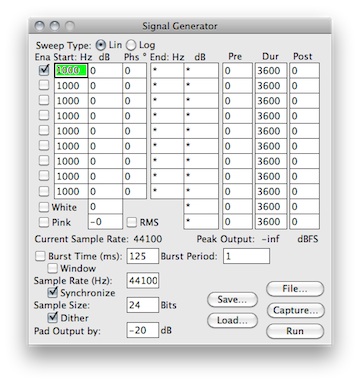Select the Log sweep type radio button

point(131,45)
